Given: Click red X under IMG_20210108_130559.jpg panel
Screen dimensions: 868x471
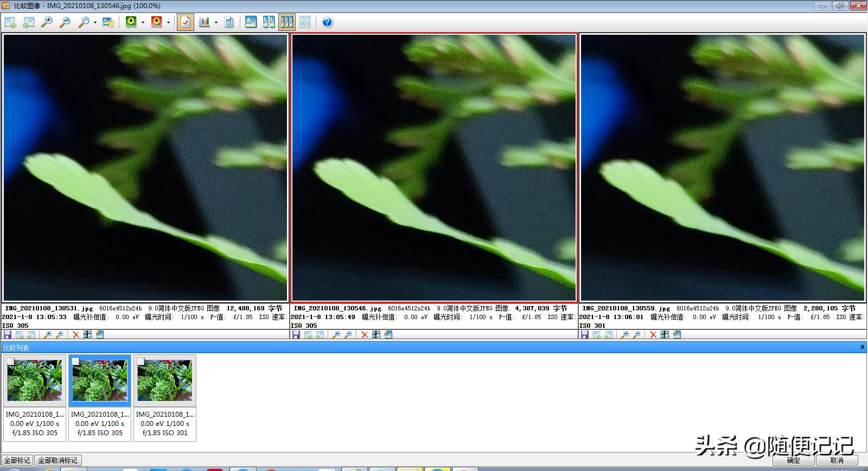Looking at the screenshot, I should coord(653,335).
